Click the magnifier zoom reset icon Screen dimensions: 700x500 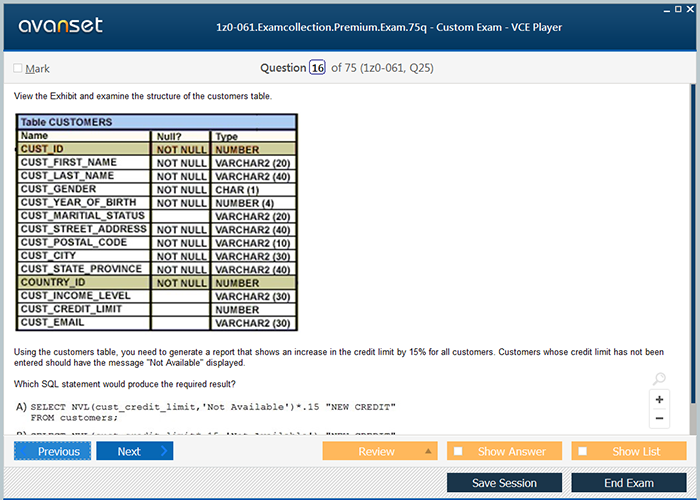(x=658, y=379)
